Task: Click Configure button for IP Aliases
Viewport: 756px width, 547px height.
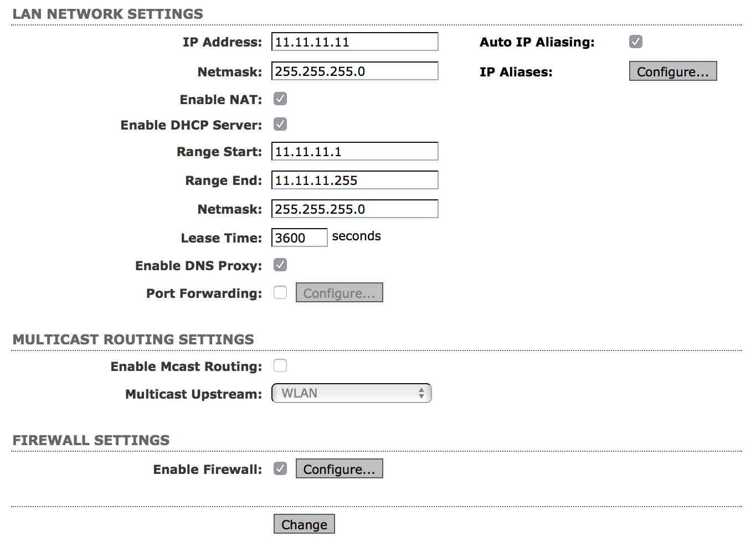Action: point(672,71)
